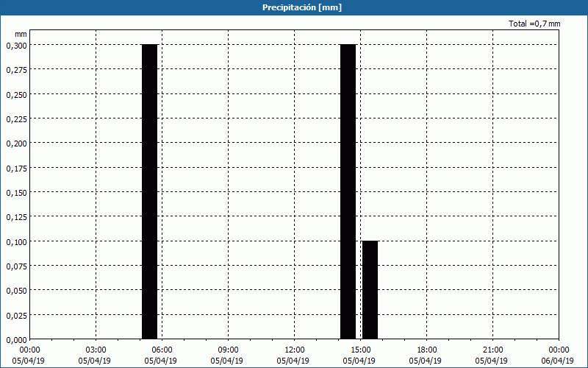Click the 0,000 y-axis origin label
The height and width of the screenshot is (368, 588).
pyautogui.click(x=16, y=340)
